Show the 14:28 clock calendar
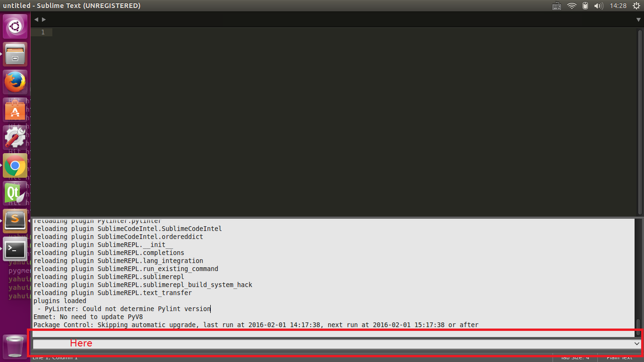The width and height of the screenshot is (644, 362). coord(618,6)
